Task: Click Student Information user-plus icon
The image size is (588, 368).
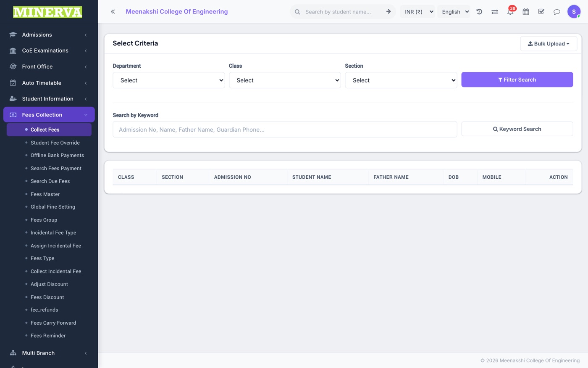Action: tap(13, 99)
